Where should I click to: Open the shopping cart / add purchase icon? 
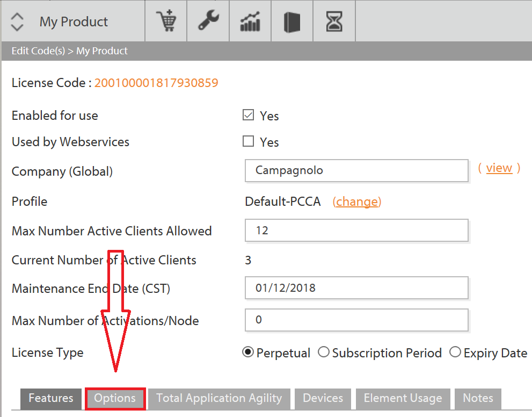point(166,20)
